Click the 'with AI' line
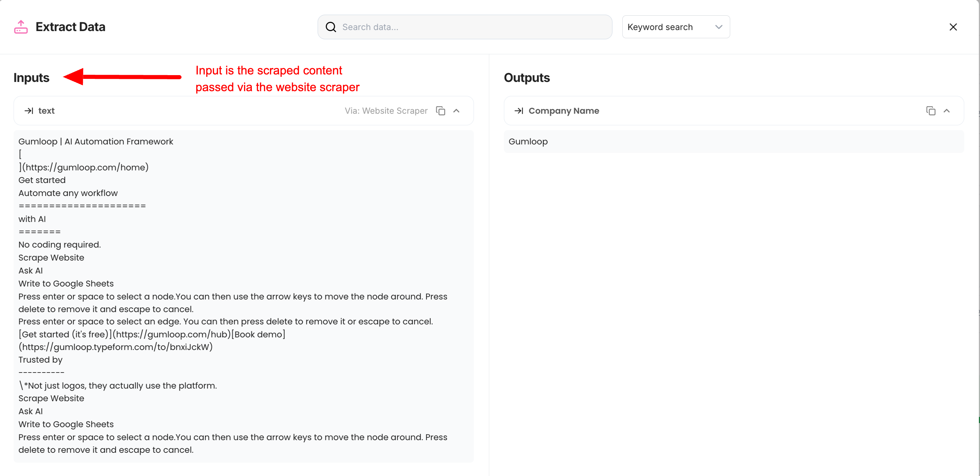Image resolution: width=980 pixels, height=476 pixels. (32, 219)
